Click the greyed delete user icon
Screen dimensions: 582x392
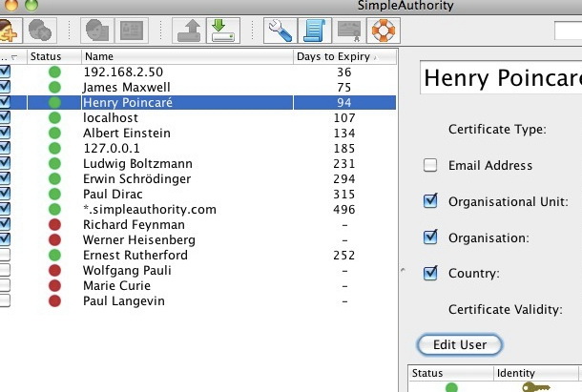pyautogui.click(x=40, y=31)
